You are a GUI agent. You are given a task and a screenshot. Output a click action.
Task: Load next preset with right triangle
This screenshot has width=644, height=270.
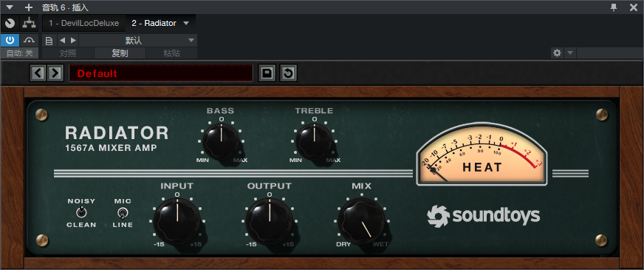point(73,41)
